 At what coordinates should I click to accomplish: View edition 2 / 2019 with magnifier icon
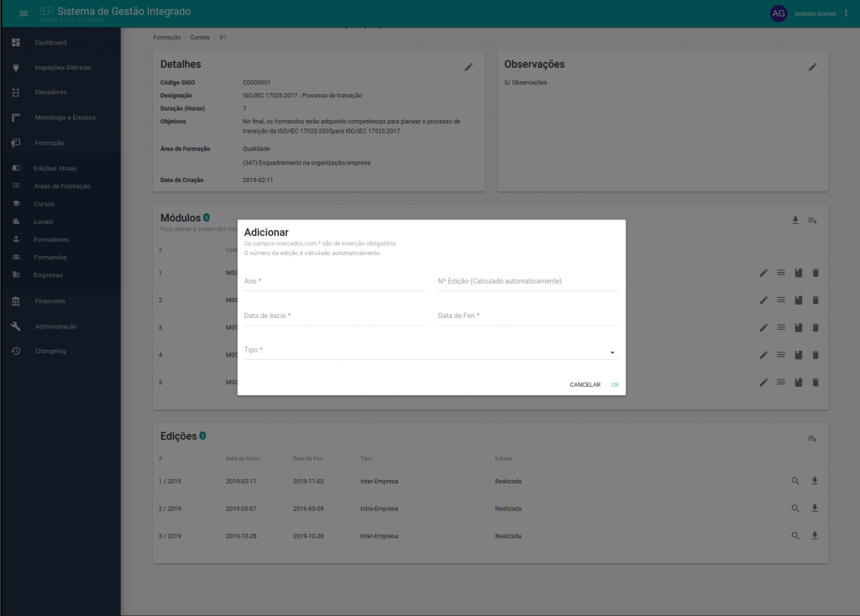coord(795,509)
